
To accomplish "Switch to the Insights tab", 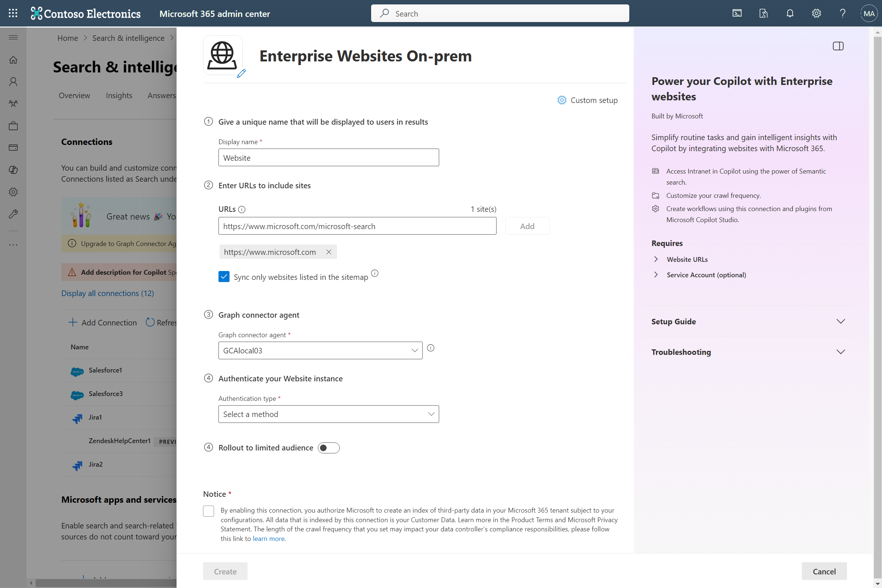I will tap(119, 95).
